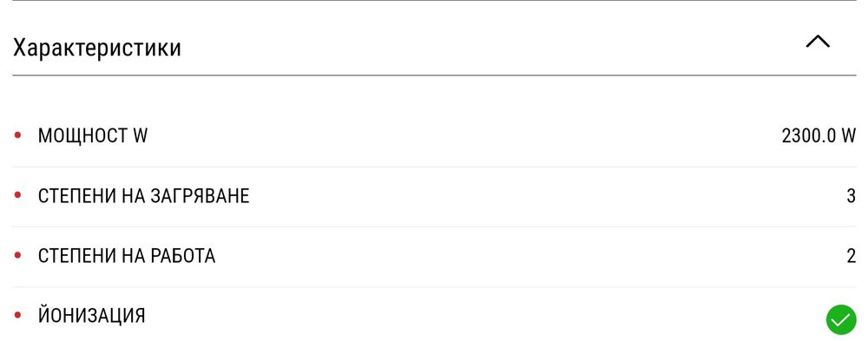Image resolution: width=868 pixels, height=341 pixels.
Task: Click red bullet beside ЙОНИЗАЦИЯ
Action: [17, 316]
